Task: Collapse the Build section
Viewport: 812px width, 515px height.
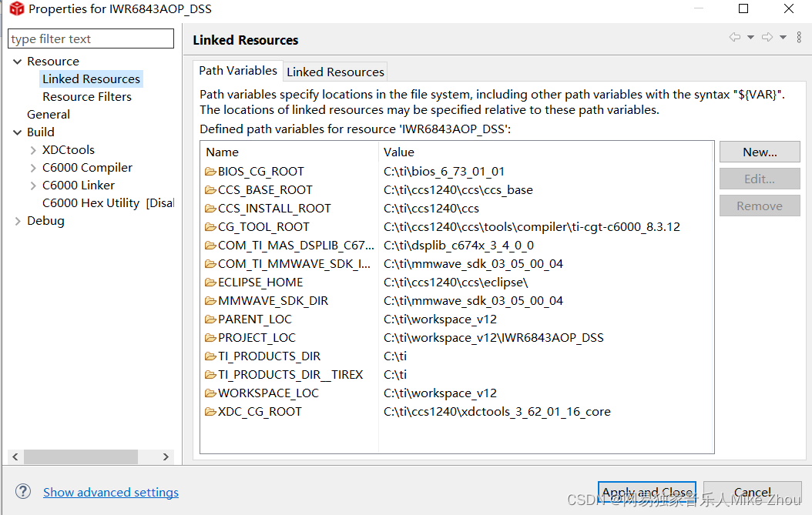Action: pyautogui.click(x=17, y=132)
